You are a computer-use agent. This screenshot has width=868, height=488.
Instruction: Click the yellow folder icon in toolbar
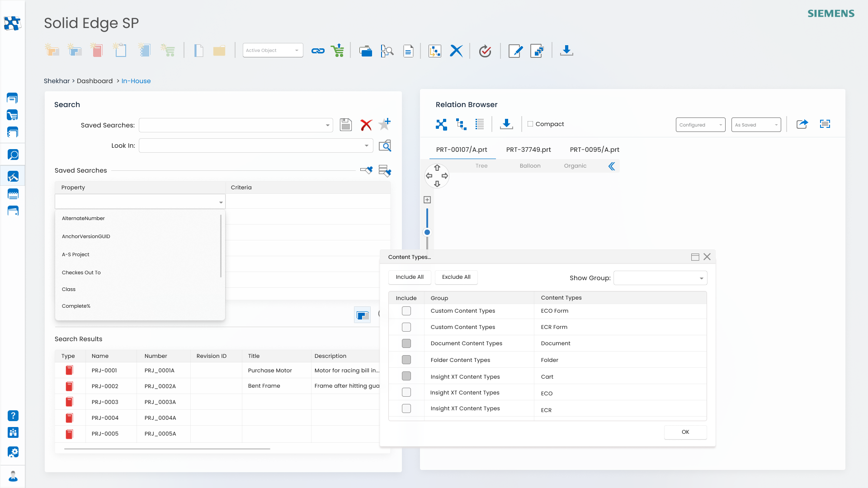click(219, 51)
